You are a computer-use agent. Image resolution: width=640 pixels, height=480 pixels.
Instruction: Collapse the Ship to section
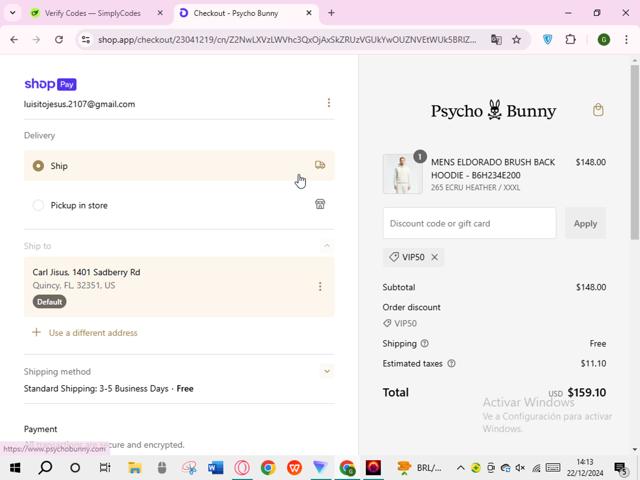click(x=327, y=246)
